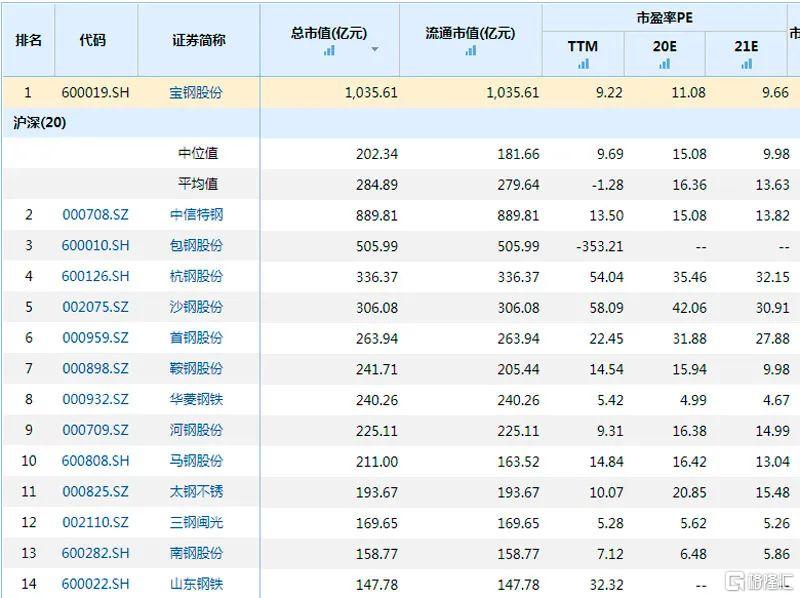Screen dimensions: 800x598
Task: Select 鞍钢股份 circulating value 205.44
Action: point(518,369)
